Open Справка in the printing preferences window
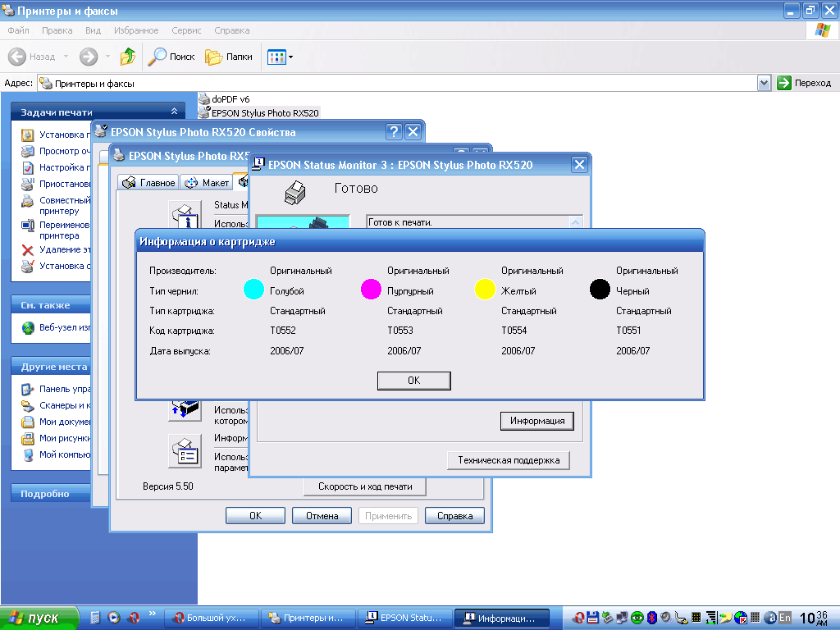The image size is (840, 630). 454,516
